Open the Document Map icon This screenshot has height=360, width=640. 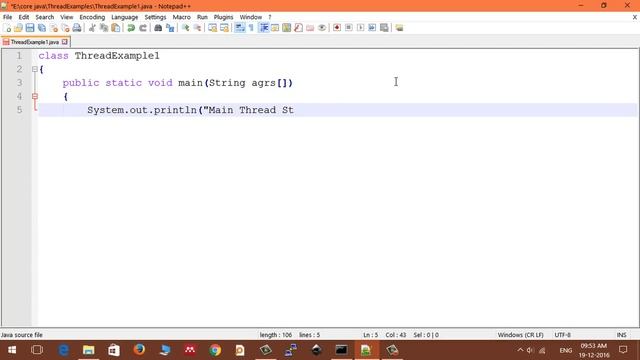coord(287,28)
